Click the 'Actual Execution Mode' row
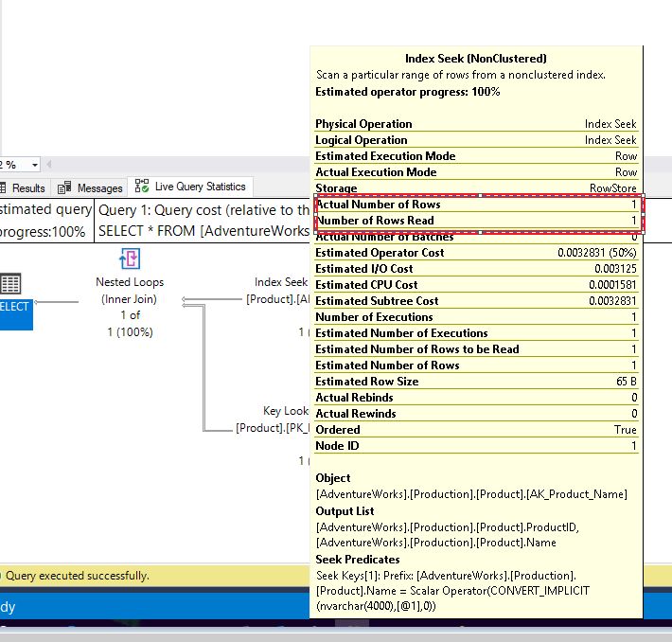672x642 pixels. 476,172
